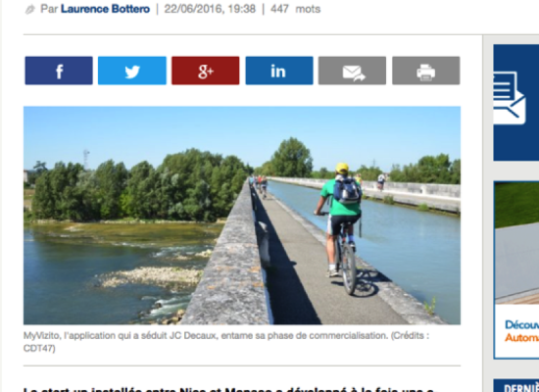Share the article on Facebook
The height and width of the screenshot is (392, 539).
(x=59, y=71)
